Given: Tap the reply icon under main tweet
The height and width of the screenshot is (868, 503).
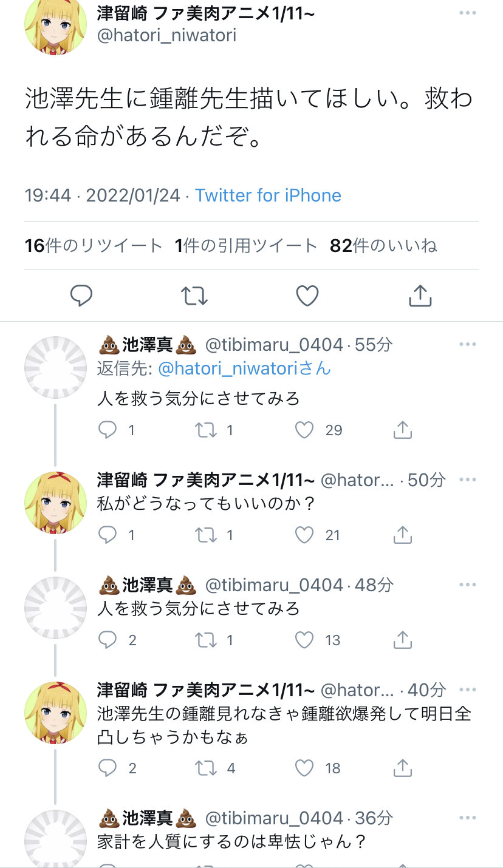Looking at the screenshot, I should pyautogui.click(x=81, y=296).
